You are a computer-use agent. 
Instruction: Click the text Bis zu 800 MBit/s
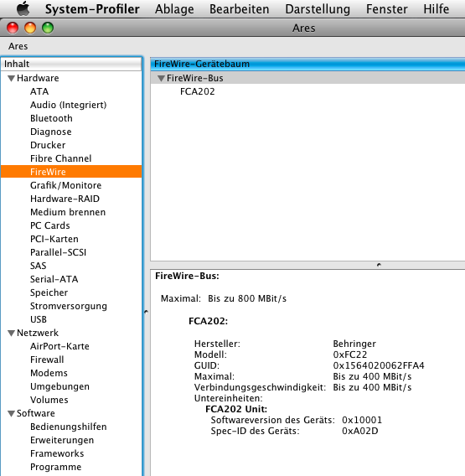(247, 298)
